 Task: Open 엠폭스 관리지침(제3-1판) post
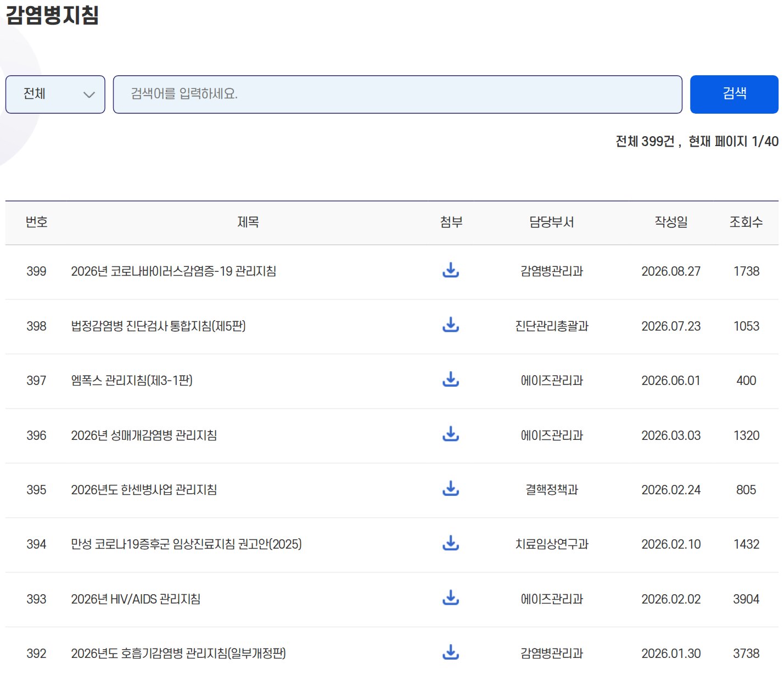(x=132, y=381)
